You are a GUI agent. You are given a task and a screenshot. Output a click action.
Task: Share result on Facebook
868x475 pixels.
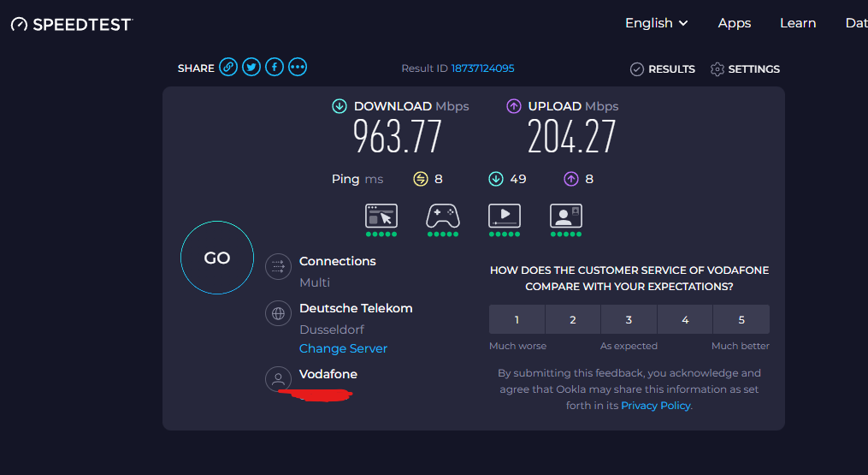click(275, 67)
